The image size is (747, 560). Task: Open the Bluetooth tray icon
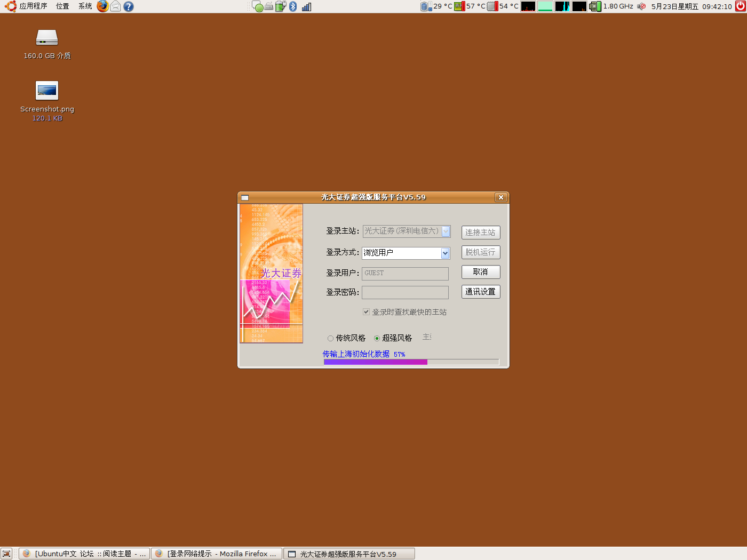pos(293,6)
